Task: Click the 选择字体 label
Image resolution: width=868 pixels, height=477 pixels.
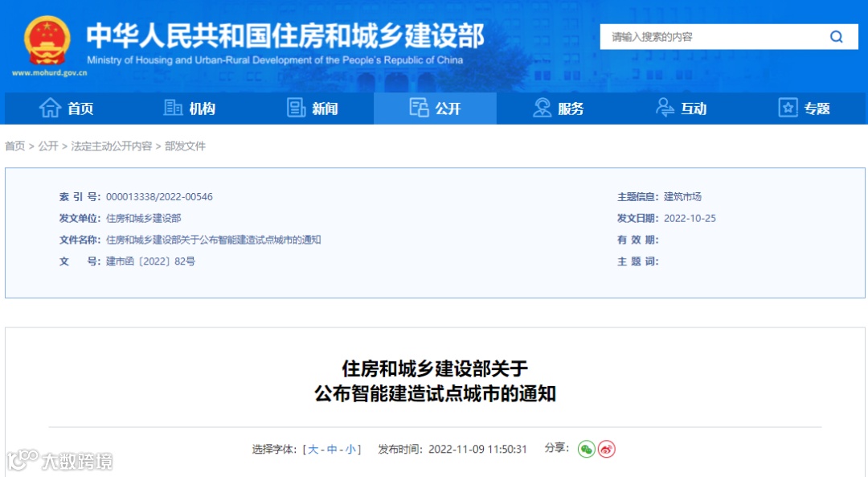Action: click(x=275, y=450)
